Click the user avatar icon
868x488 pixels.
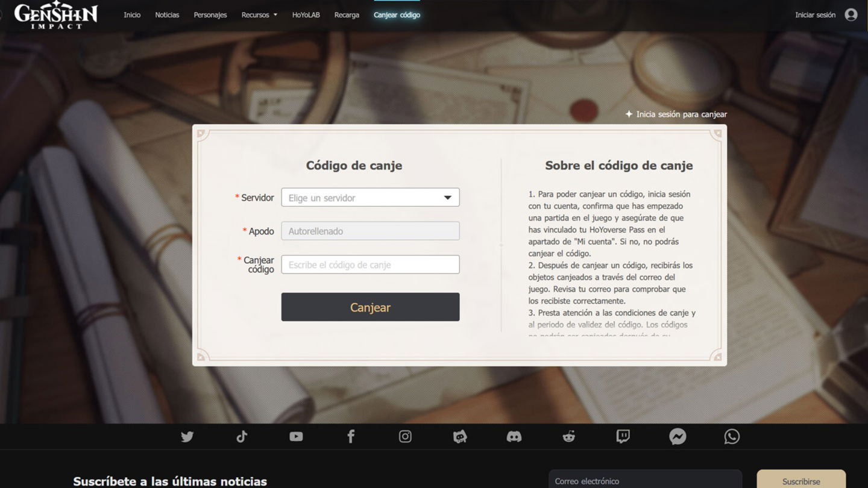click(851, 15)
